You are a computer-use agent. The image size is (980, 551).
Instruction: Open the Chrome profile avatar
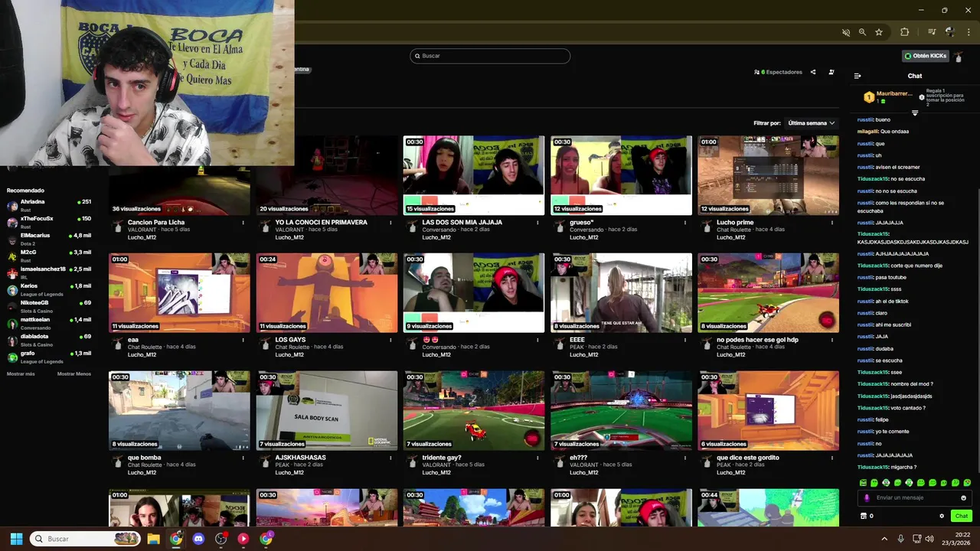click(950, 32)
